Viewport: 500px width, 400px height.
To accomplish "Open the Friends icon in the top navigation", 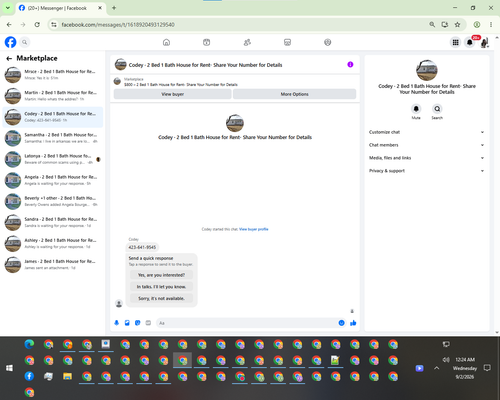I will click(247, 42).
